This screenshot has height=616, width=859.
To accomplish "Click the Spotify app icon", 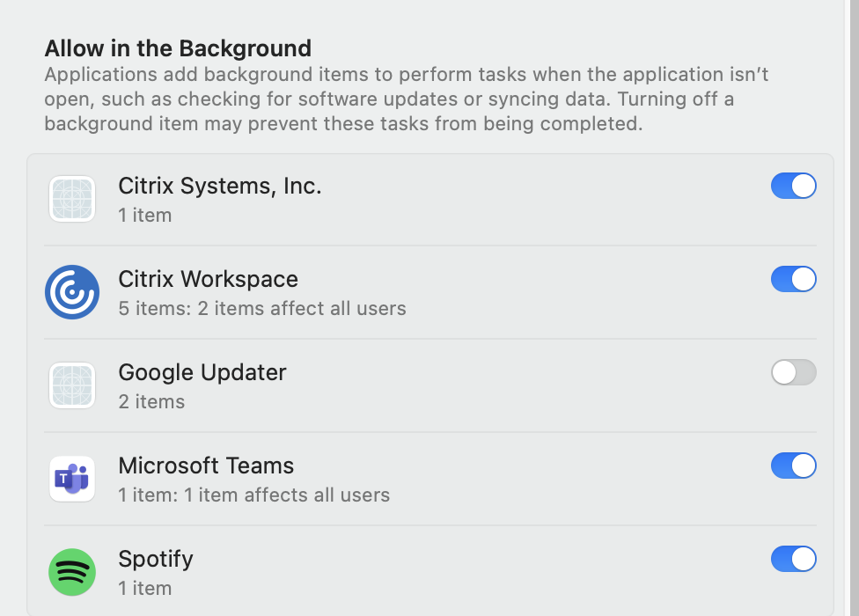I will [x=72, y=572].
